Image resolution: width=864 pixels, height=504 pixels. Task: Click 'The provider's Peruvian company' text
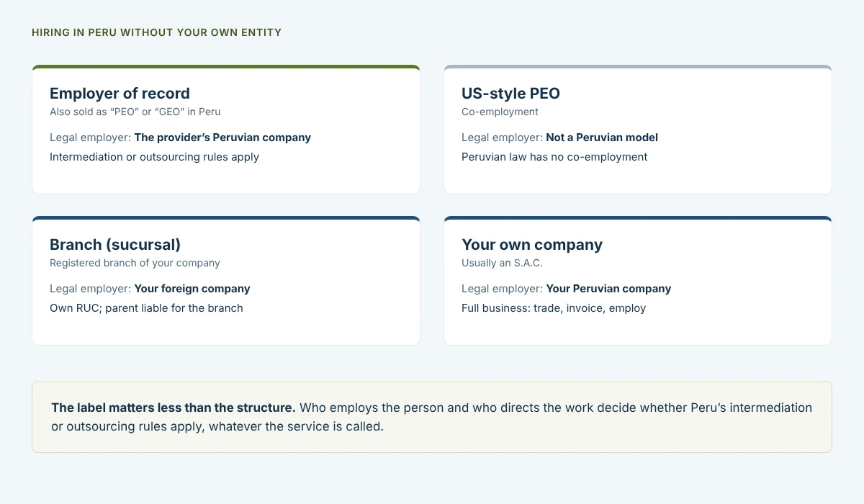[x=222, y=137]
